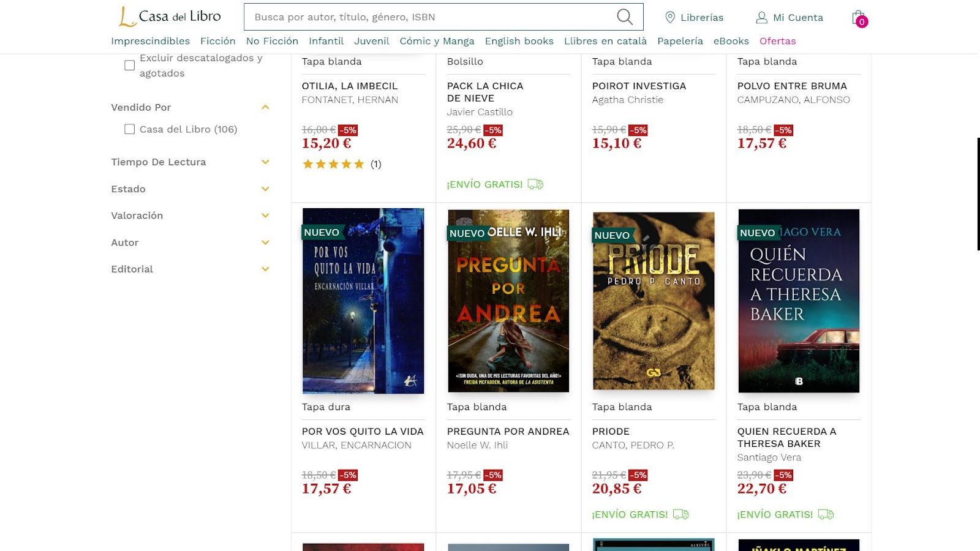
Task: Click author FONTANET, HERNAN
Action: (350, 100)
